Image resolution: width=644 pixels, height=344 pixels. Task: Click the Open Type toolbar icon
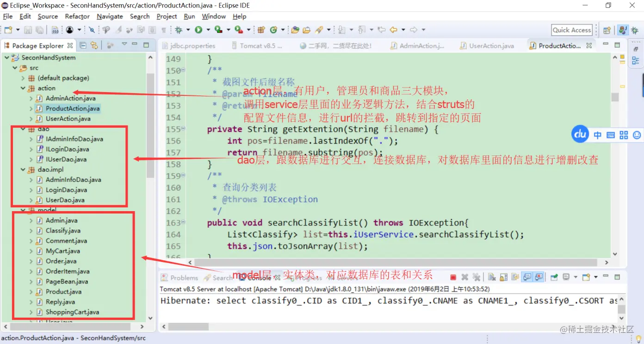point(295,30)
